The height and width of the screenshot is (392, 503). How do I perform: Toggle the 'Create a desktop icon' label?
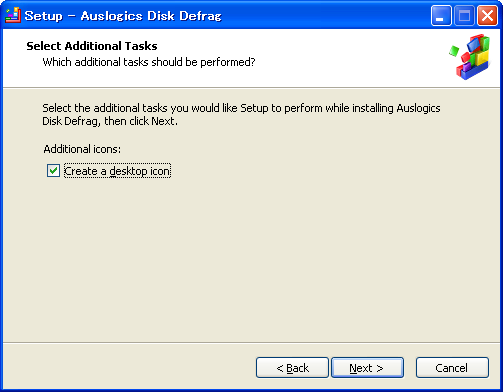pos(117,171)
